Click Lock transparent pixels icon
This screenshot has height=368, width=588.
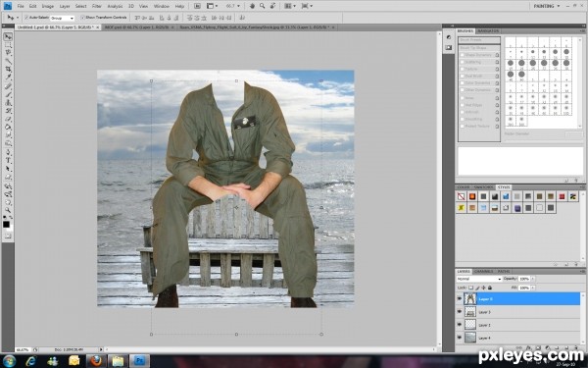(470, 288)
